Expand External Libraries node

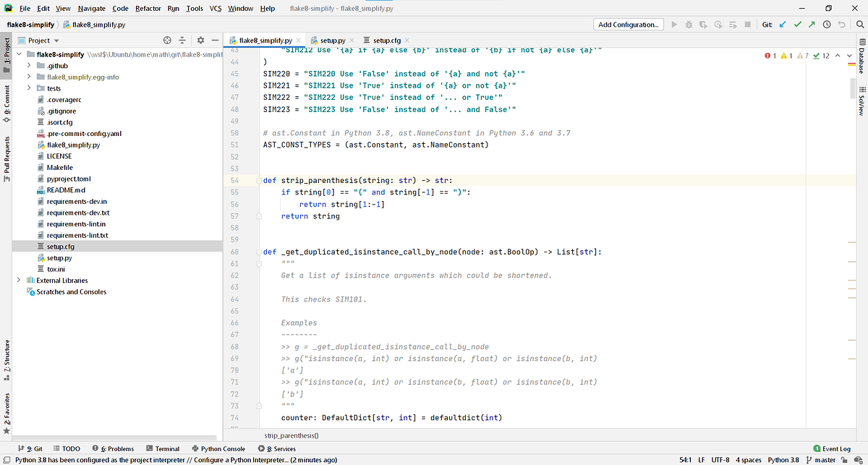(20, 281)
